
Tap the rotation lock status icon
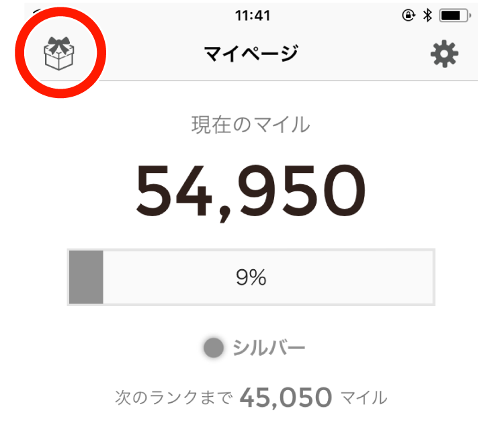pyautogui.click(x=409, y=15)
